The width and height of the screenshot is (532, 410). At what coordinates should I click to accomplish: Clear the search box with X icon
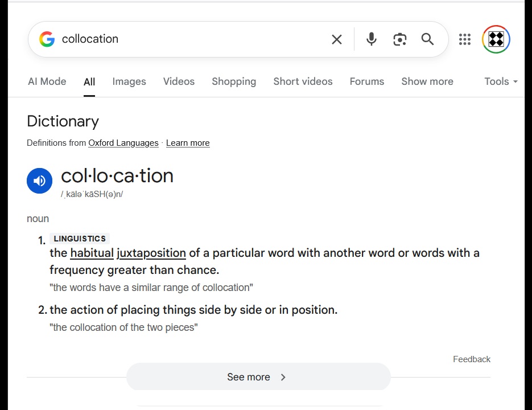tap(337, 39)
